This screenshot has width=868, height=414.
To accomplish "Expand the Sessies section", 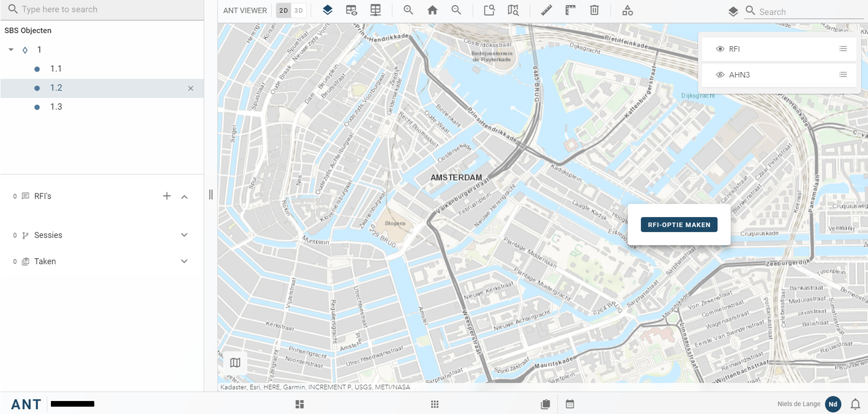I will coord(184,235).
